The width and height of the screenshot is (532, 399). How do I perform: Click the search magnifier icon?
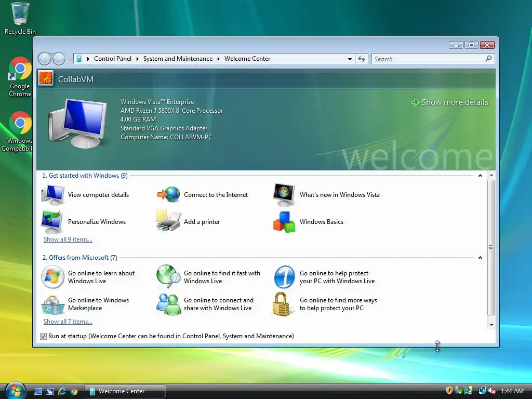click(x=488, y=59)
